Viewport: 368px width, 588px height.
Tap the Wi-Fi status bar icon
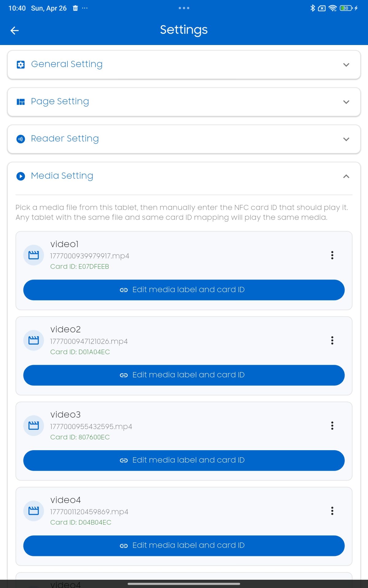coord(332,8)
